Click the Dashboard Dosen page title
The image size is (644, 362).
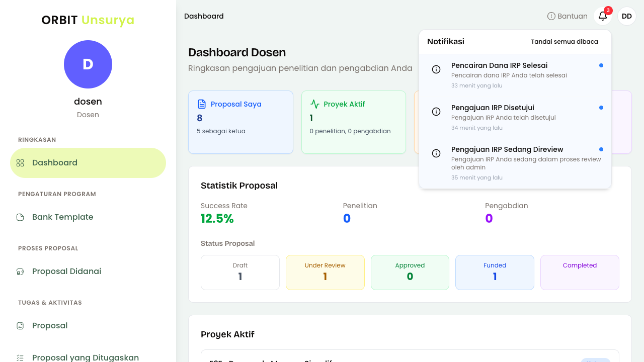237,52
